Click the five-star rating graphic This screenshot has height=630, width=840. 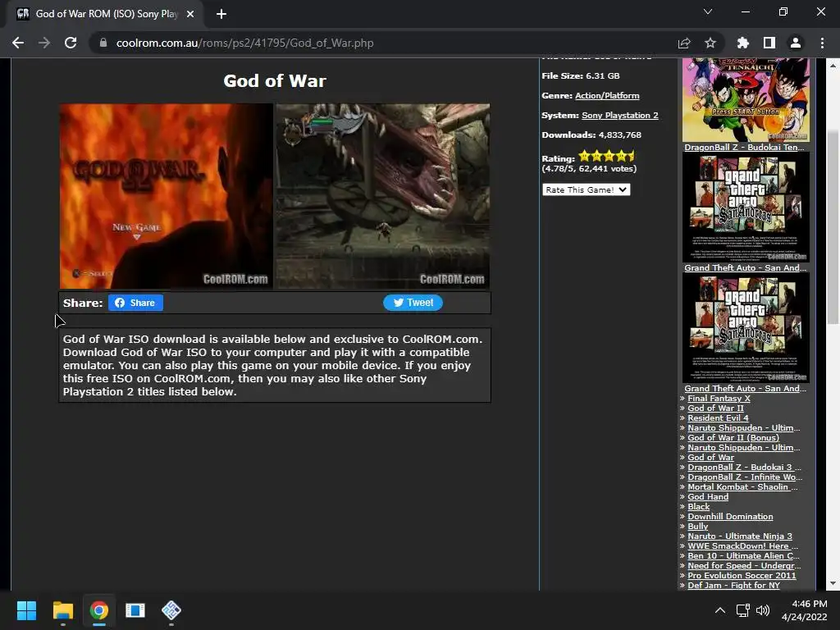[x=607, y=157]
